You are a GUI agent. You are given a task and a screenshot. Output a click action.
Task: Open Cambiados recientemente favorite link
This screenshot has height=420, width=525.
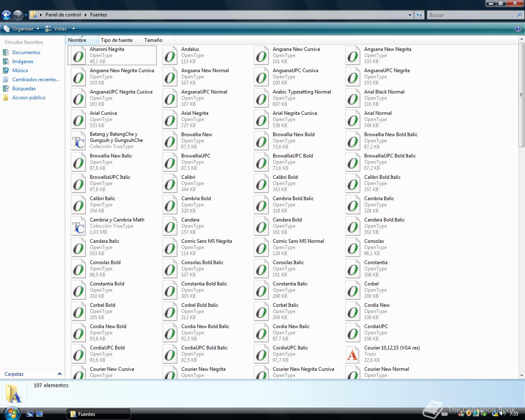tap(36, 80)
